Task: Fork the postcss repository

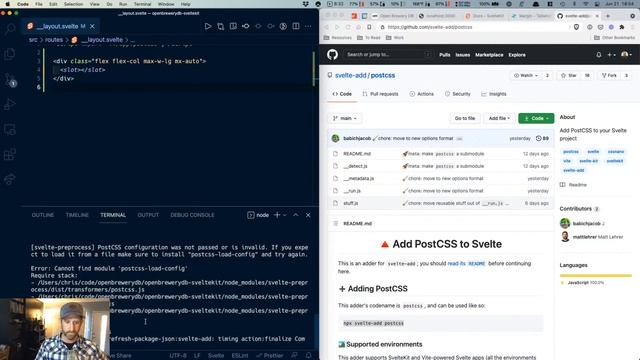Action: (x=609, y=76)
